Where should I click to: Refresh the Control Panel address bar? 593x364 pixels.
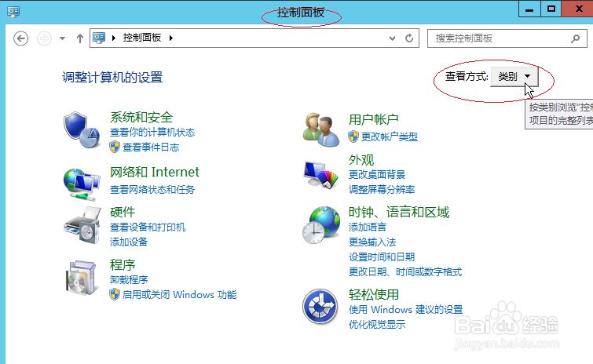[409, 38]
